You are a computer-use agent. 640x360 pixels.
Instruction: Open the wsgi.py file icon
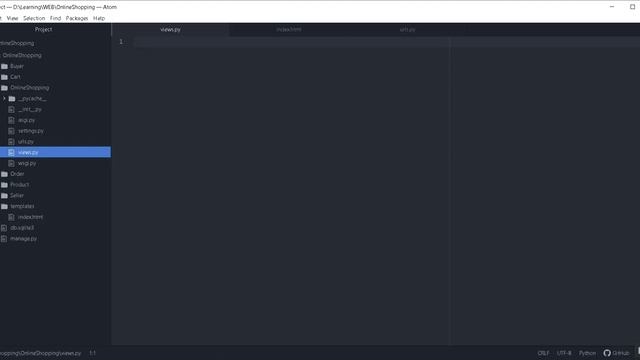pyautogui.click(x=11, y=163)
